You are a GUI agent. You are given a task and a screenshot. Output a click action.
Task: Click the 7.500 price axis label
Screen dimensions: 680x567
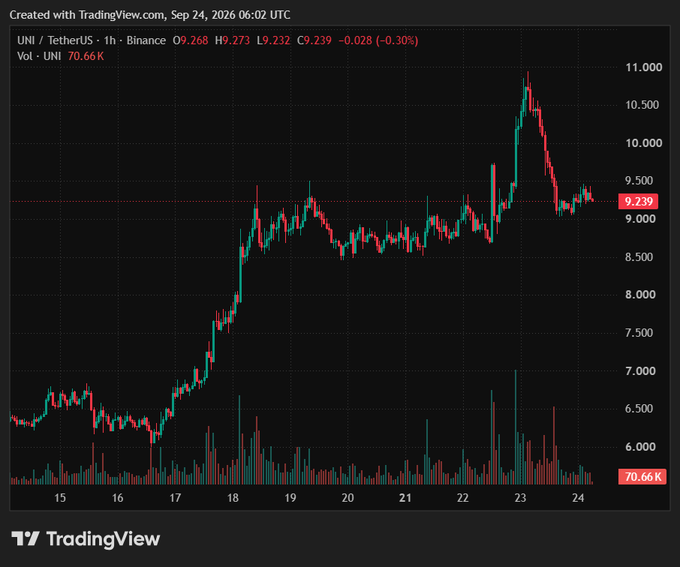[639, 333]
